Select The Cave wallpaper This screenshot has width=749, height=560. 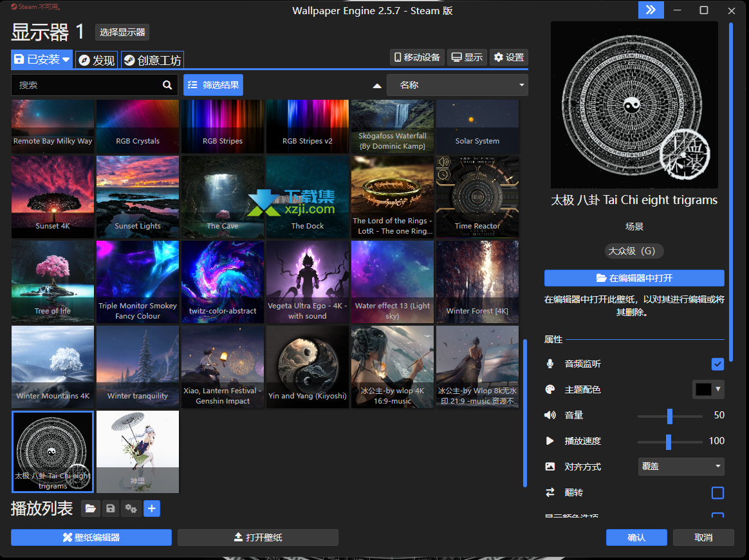[x=223, y=197]
